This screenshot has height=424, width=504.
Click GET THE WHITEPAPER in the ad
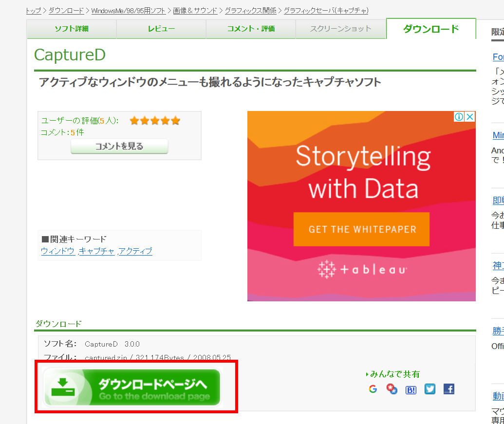[x=362, y=229]
